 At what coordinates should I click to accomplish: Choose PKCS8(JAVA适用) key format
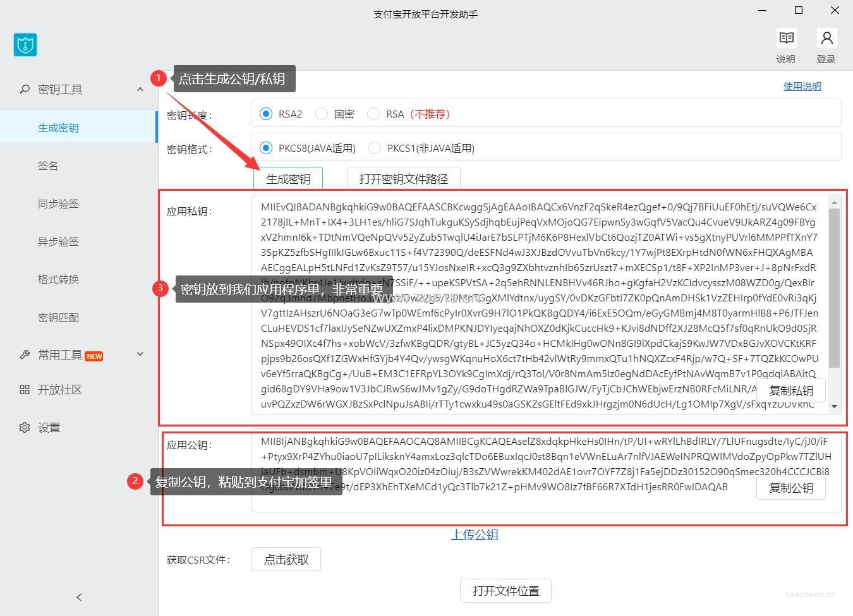[266, 148]
